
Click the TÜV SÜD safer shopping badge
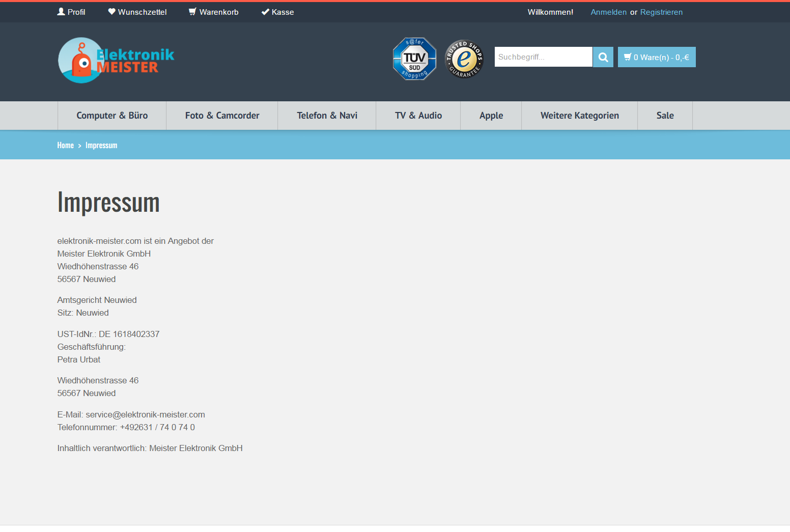click(414, 59)
